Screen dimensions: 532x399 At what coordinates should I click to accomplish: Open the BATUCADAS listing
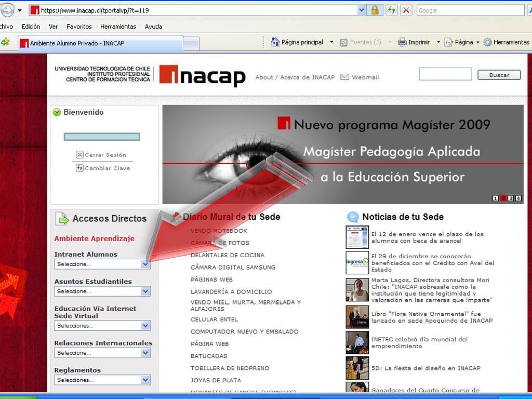tap(209, 356)
